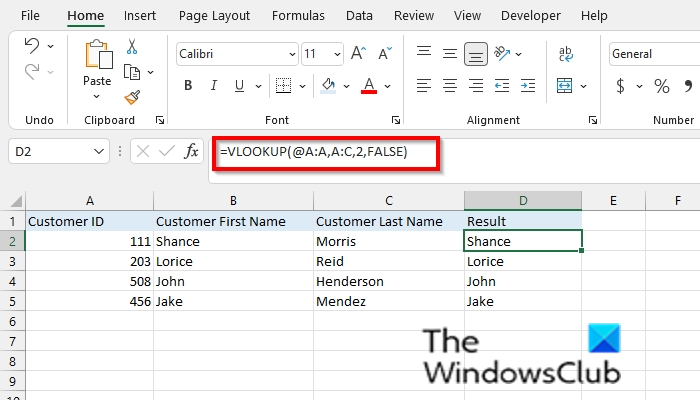This screenshot has width=700, height=400.
Task: Open Copy options dropdown arrow
Action: point(150,72)
